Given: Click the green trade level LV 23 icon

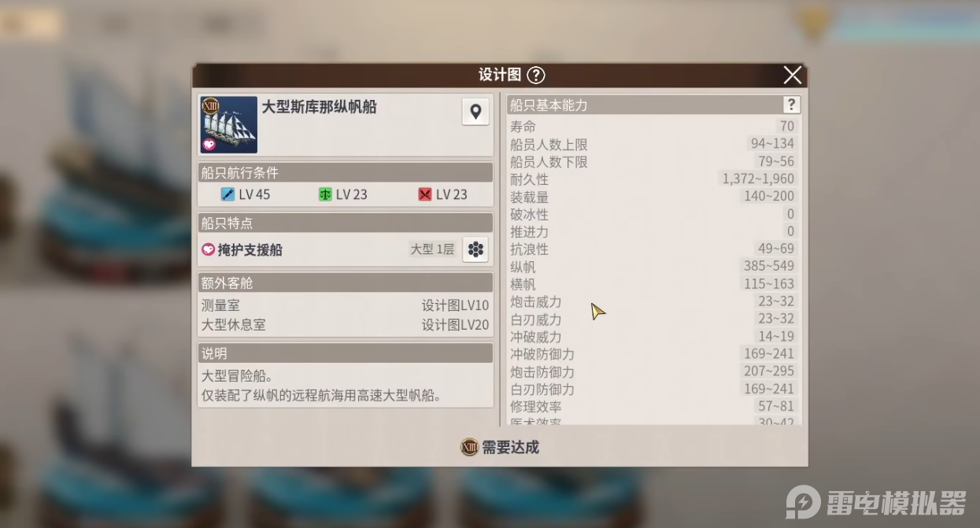Looking at the screenshot, I should (325, 194).
